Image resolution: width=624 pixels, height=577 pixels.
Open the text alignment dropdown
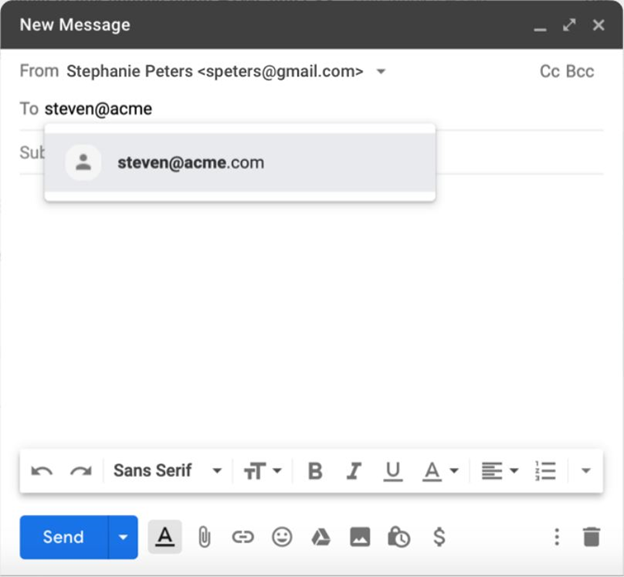pyautogui.click(x=499, y=471)
